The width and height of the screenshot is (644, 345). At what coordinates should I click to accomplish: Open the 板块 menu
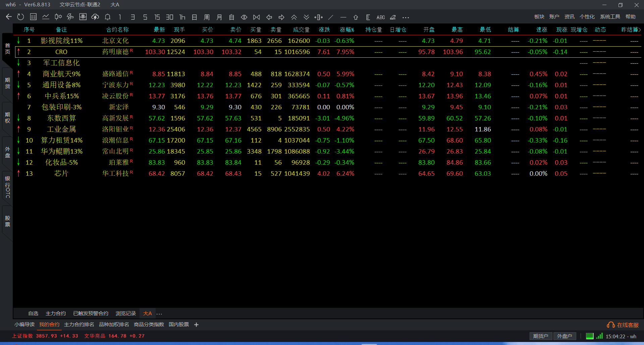coord(539,17)
